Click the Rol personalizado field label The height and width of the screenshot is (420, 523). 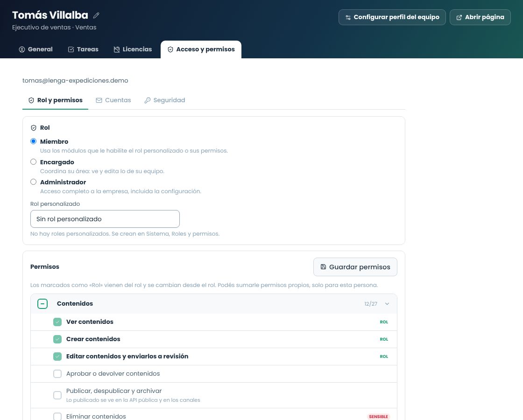(55, 204)
